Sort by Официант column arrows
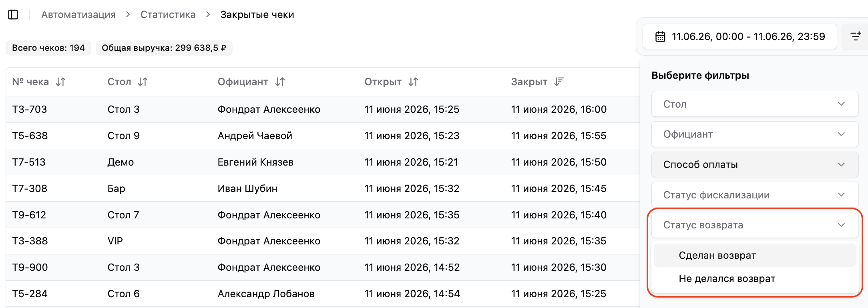 click(x=280, y=82)
